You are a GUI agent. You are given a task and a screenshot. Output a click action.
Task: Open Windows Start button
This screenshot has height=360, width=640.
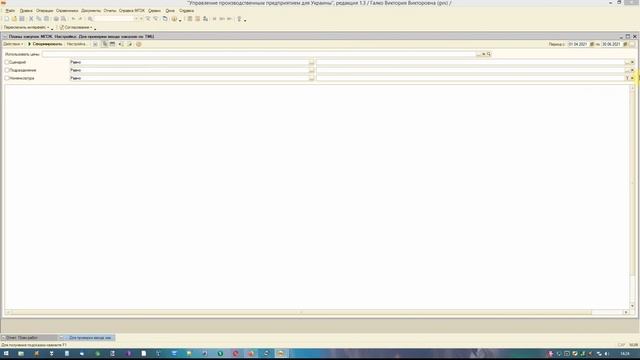(6, 353)
